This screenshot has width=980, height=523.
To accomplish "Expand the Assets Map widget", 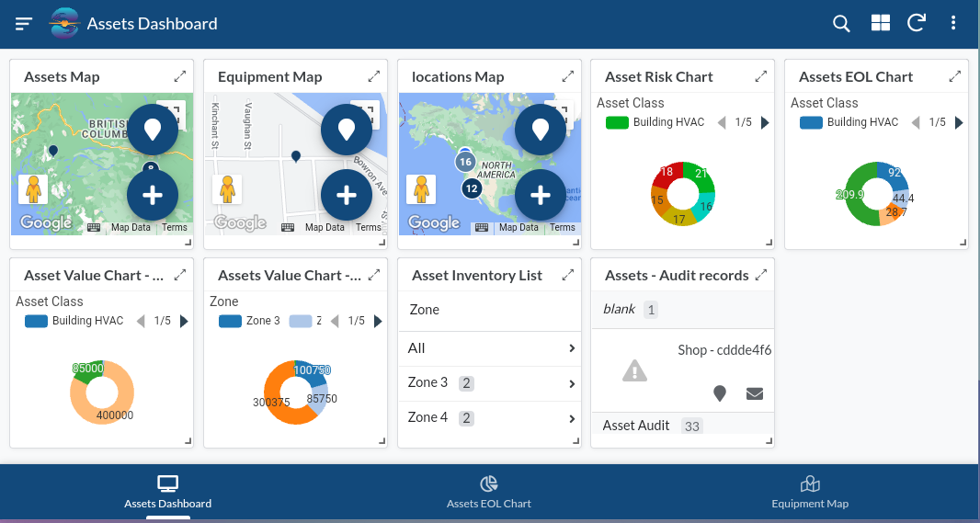I will pyautogui.click(x=180, y=76).
